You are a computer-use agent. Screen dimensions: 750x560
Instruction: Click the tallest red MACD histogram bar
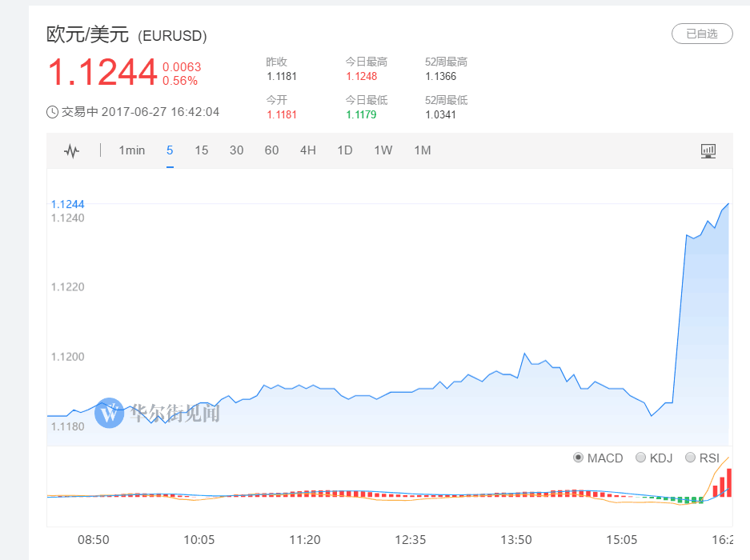pyautogui.click(x=729, y=482)
